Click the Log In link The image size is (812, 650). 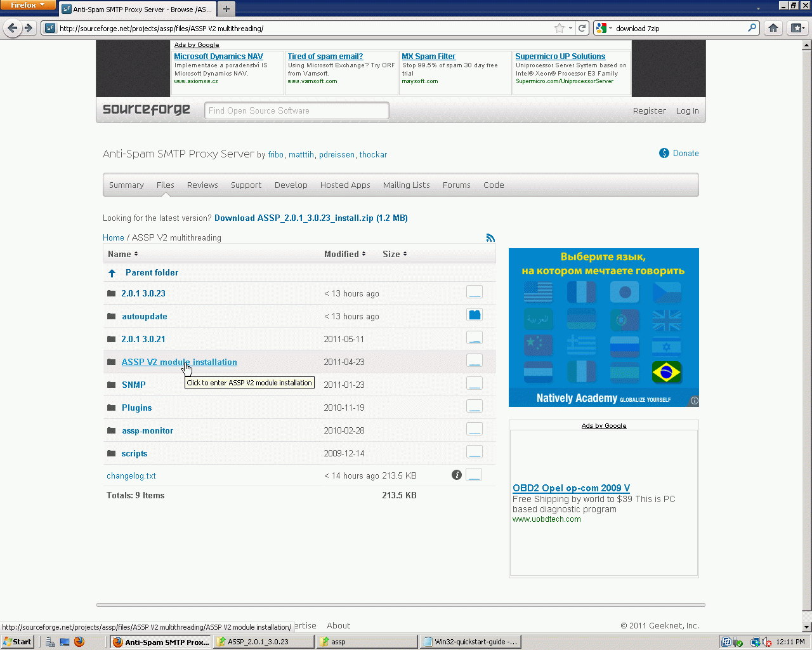687,110
